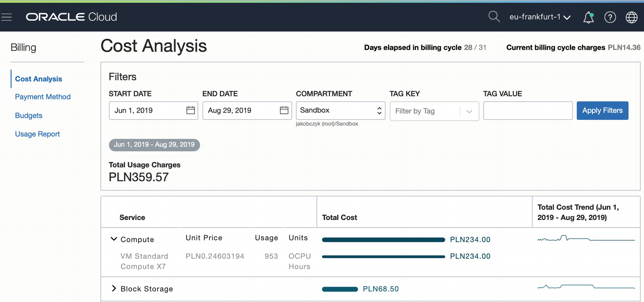Click the Compute PLN234.00 amount
The width and height of the screenshot is (644, 302).
click(470, 240)
